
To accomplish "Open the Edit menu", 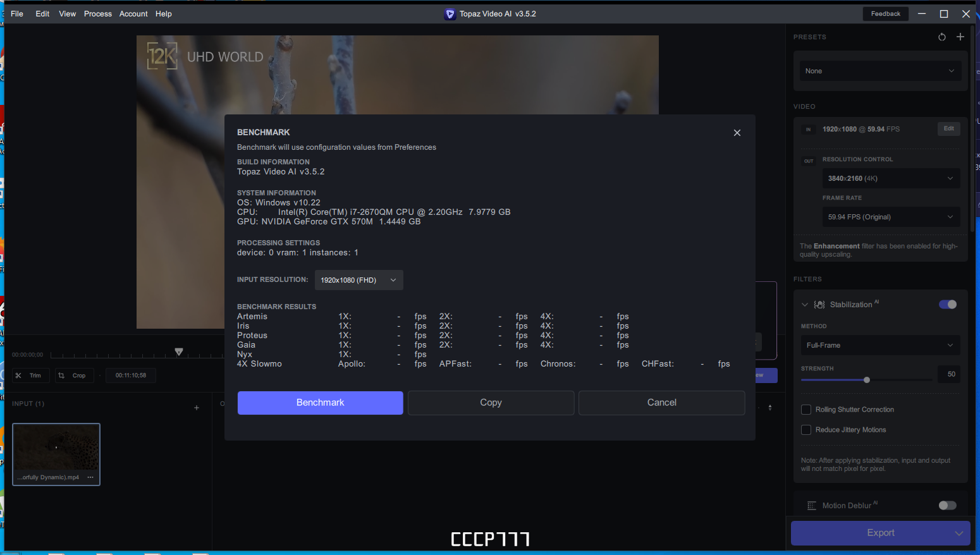I will (x=42, y=14).
